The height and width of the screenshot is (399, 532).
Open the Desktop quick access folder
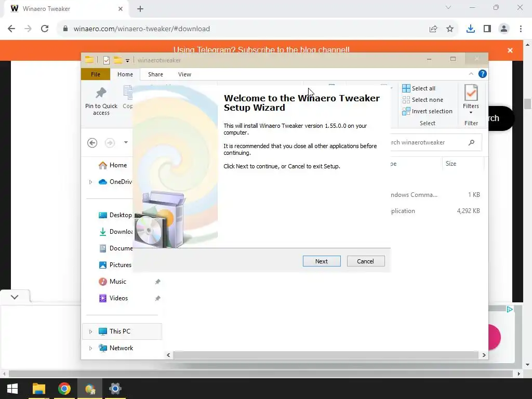(x=115, y=215)
